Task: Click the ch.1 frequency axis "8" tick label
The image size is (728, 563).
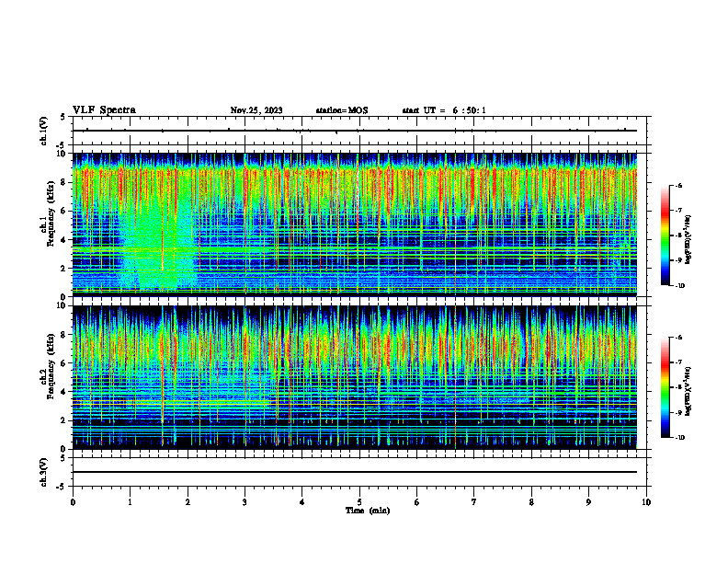Action: tap(64, 182)
